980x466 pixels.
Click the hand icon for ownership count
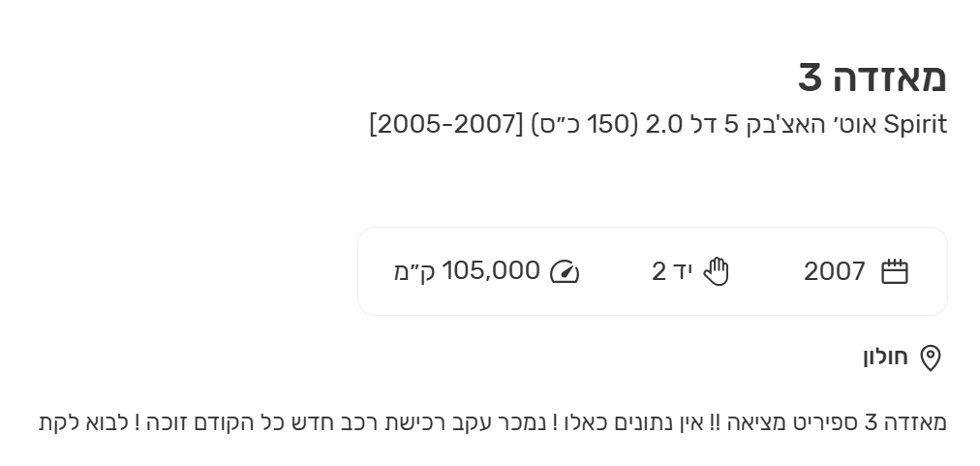pyautogui.click(x=716, y=272)
